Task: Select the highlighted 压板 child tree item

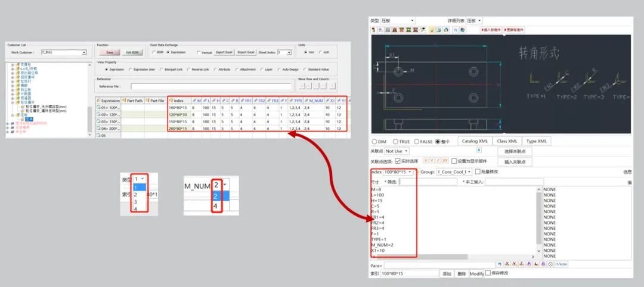Action: 30,119
